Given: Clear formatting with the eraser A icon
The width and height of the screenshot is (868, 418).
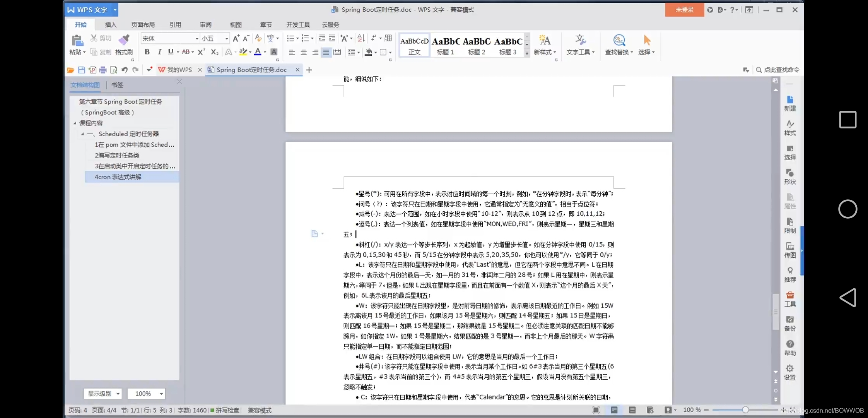Looking at the screenshot, I should [x=258, y=38].
